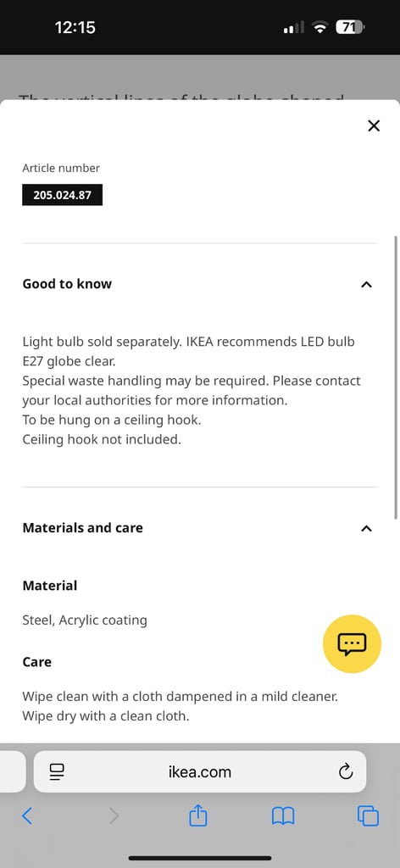This screenshot has width=400, height=868.
Task: Tap the Wi-Fi status icon
Action: (320, 27)
